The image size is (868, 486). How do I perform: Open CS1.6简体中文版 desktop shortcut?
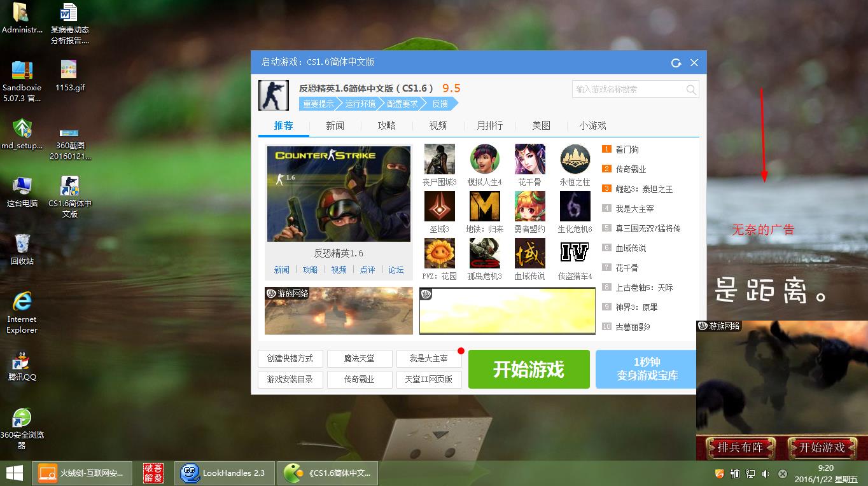point(69,186)
